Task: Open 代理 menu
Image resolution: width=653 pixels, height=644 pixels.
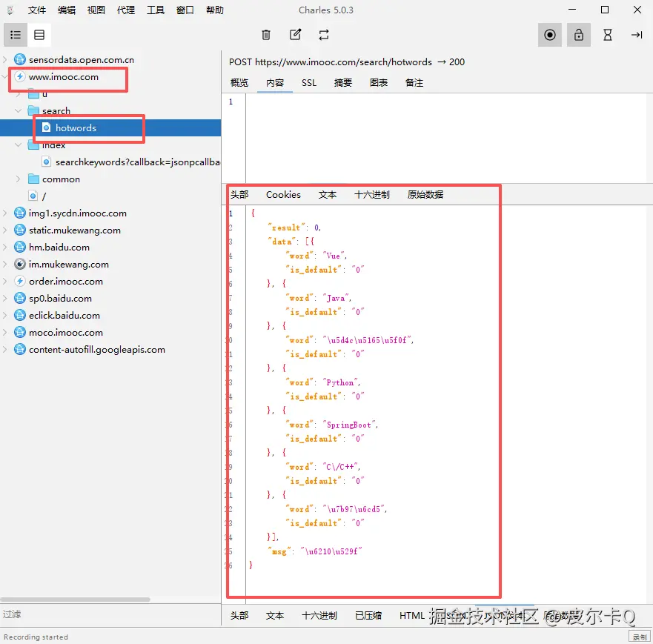Action: pyautogui.click(x=126, y=10)
